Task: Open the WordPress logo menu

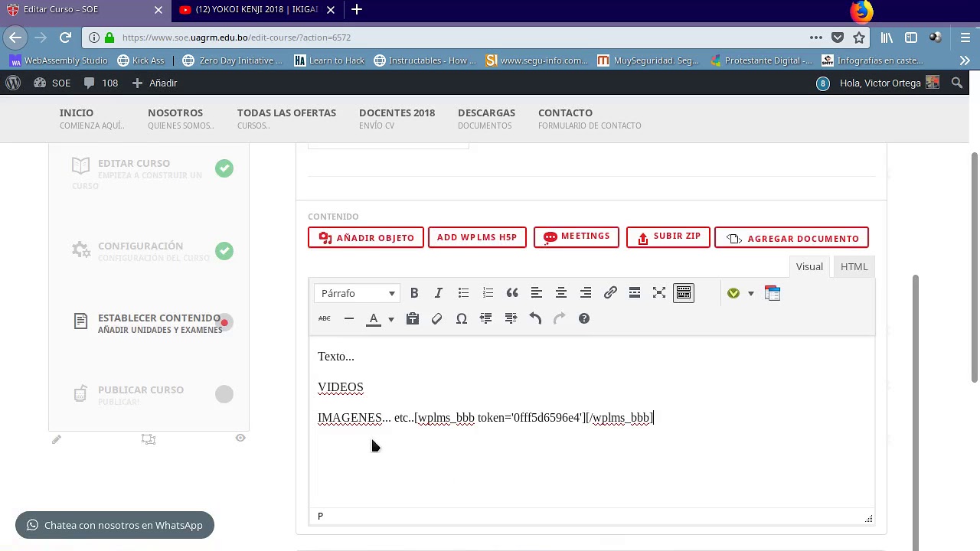Action: pos(13,83)
